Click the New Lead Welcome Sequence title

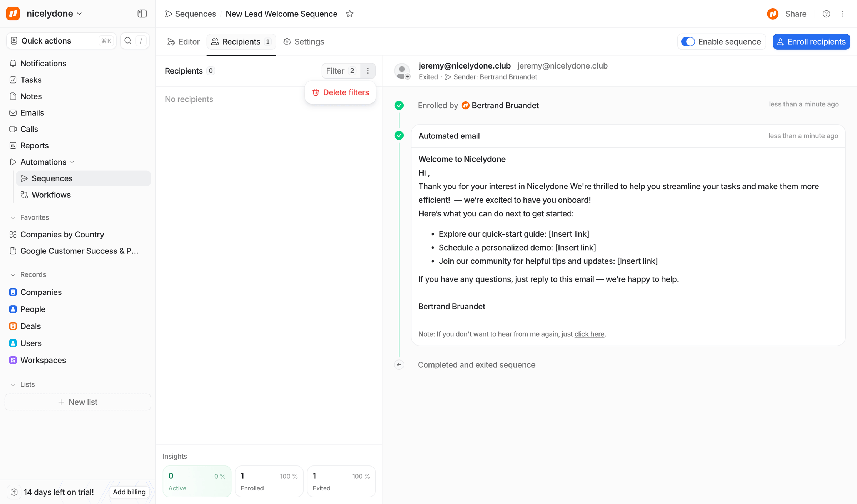281,14
